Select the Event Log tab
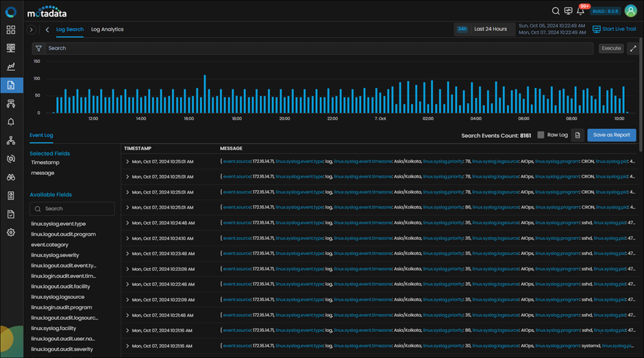The width and height of the screenshot is (644, 358). coord(41,135)
